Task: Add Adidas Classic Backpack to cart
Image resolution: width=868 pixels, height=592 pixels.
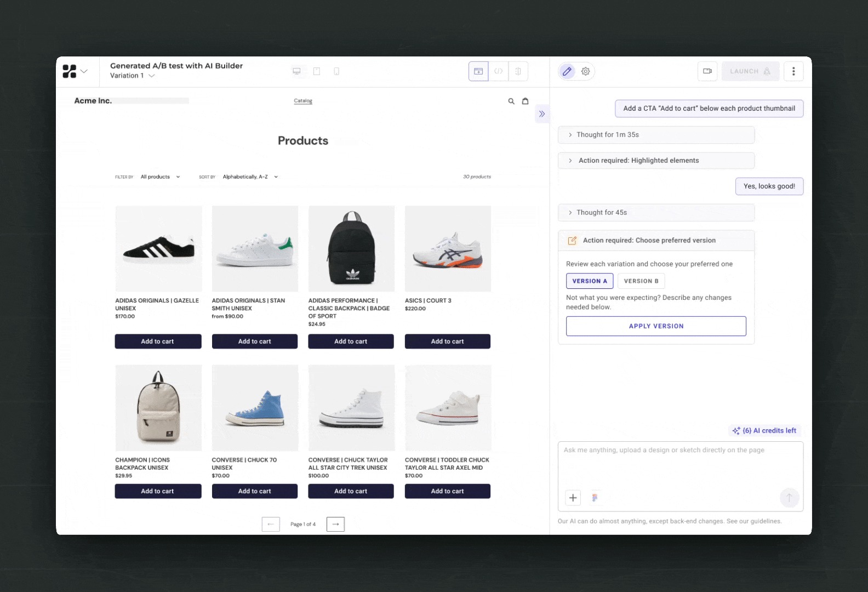Action: click(351, 341)
